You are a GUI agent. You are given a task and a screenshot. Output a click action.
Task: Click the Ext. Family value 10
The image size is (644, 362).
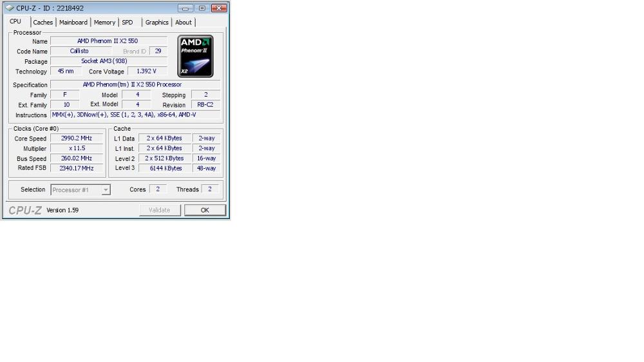pyautogui.click(x=65, y=104)
